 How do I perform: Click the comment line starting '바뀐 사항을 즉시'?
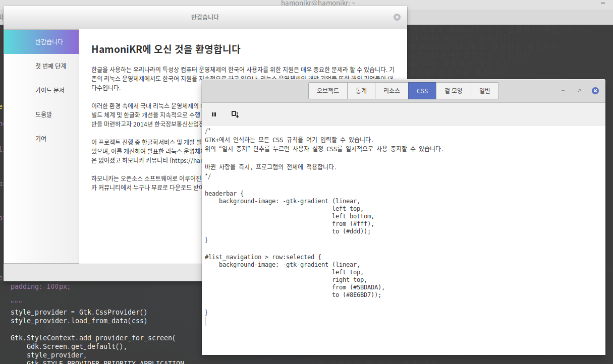(x=270, y=167)
